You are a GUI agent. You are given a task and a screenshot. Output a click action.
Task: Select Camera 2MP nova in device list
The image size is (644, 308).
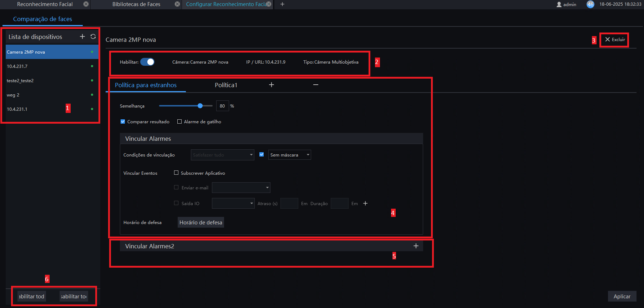pos(52,52)
